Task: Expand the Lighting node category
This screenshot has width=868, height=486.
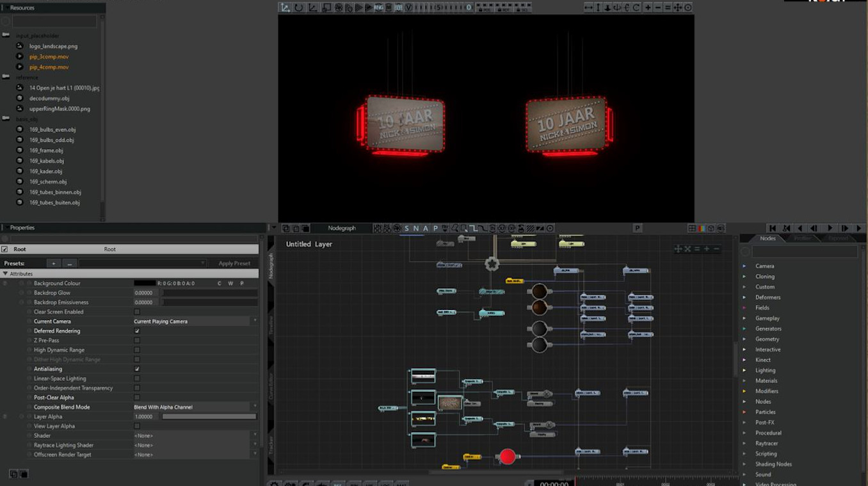Action: (x=765, y=370)
